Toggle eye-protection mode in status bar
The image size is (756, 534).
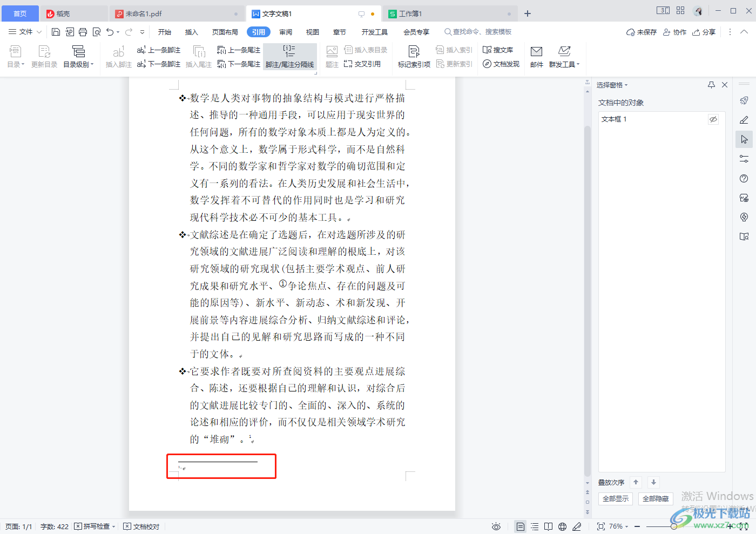coord(496,526)
